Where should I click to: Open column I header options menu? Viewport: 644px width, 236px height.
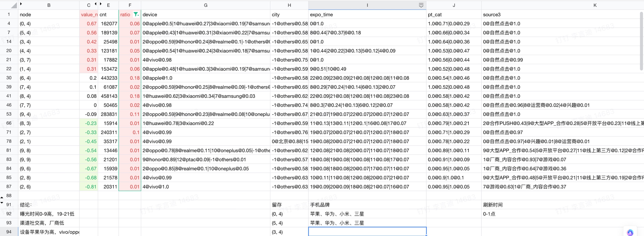click(421, 5)
